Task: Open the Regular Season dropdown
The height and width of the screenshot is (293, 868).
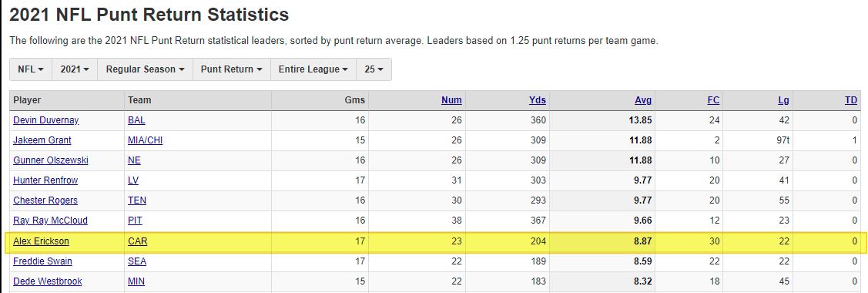Action: (x=145, y=69)
